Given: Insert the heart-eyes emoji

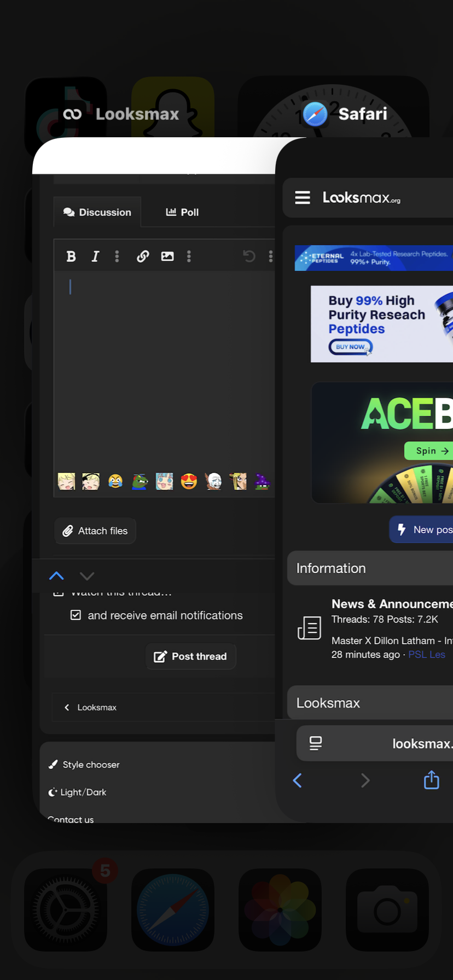Looking at the screenshot, I should point(189,481).
